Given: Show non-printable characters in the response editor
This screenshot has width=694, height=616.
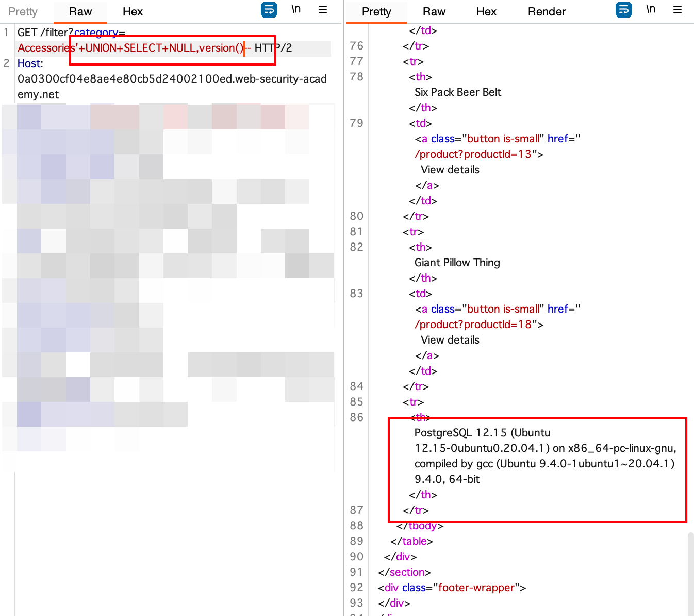Looking at the screenshot, I should pos(651,9).
